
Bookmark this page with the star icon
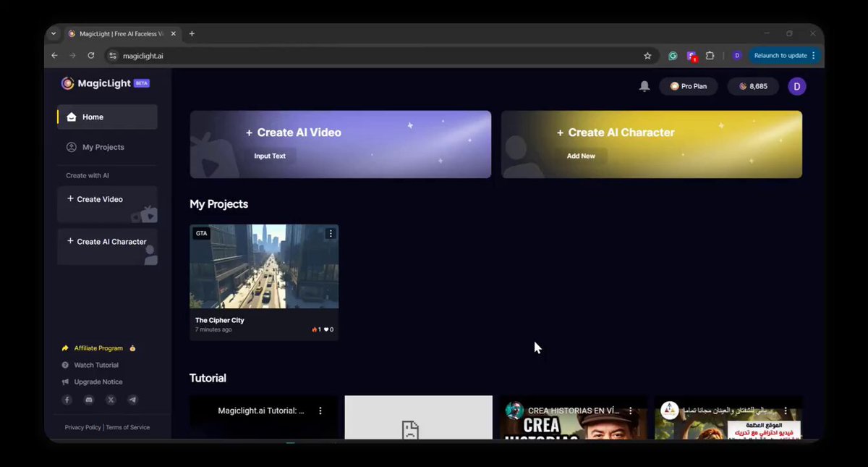[647, 56]
